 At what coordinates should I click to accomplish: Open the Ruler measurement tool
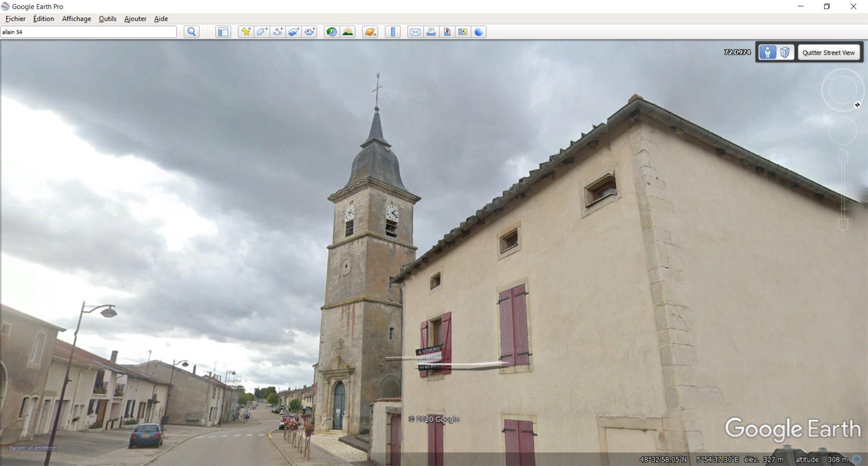coord(392,32)
